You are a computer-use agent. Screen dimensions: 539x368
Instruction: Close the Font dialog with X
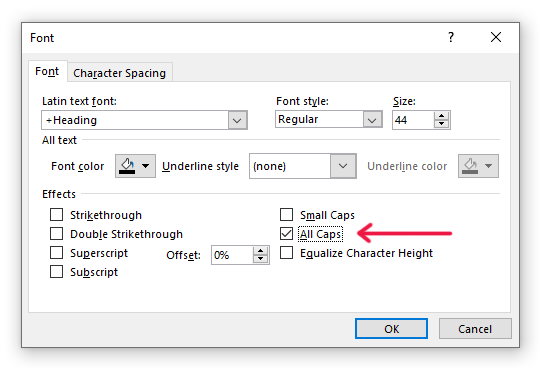click(x=496, y=37)
